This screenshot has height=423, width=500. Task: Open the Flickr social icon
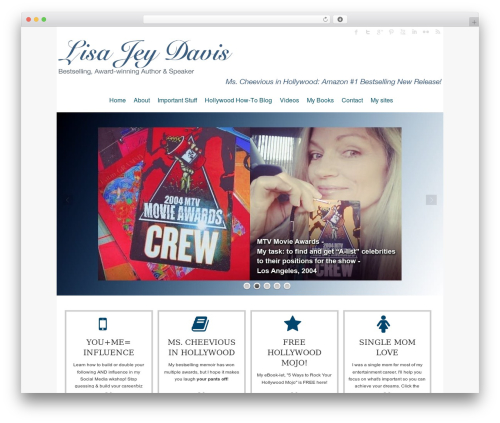tap(426, 32)
